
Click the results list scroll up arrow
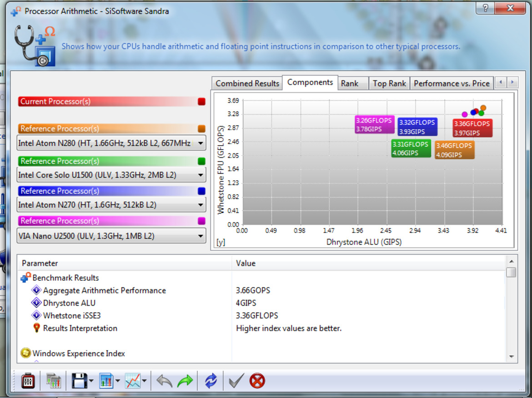(511, 261)
